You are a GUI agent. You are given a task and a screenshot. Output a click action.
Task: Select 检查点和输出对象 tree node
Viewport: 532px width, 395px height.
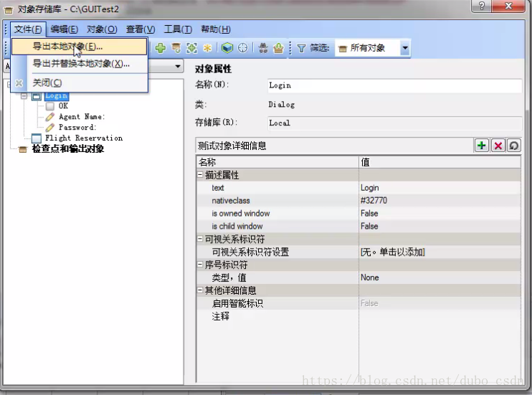coord(68,149)
